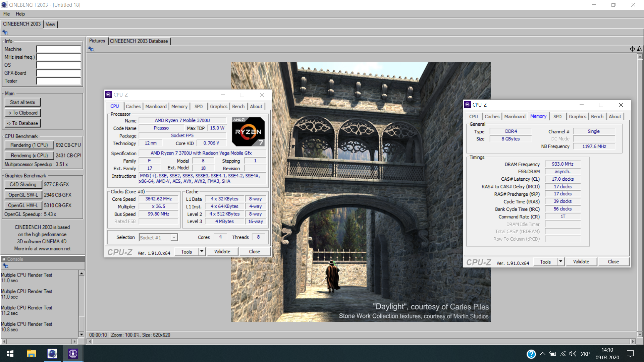Switch to the View tab
Screen dimensions: 644x362
(x=50, y=24)
